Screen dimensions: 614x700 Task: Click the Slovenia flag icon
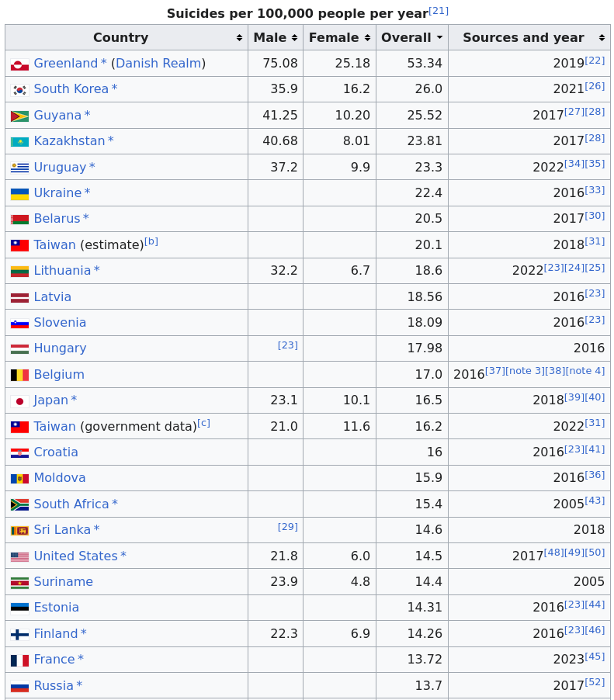[19, 324]
